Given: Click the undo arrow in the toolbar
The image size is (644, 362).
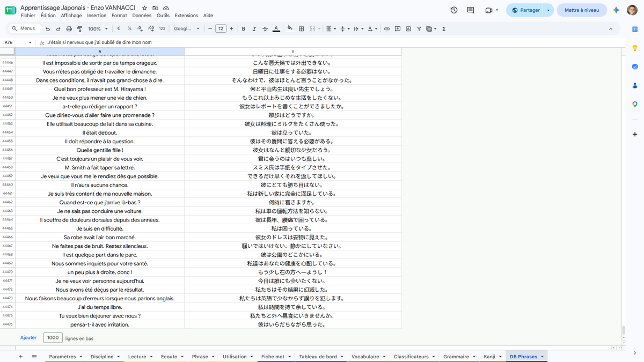Looking at the screenshot, I should [x=48, y=29].
